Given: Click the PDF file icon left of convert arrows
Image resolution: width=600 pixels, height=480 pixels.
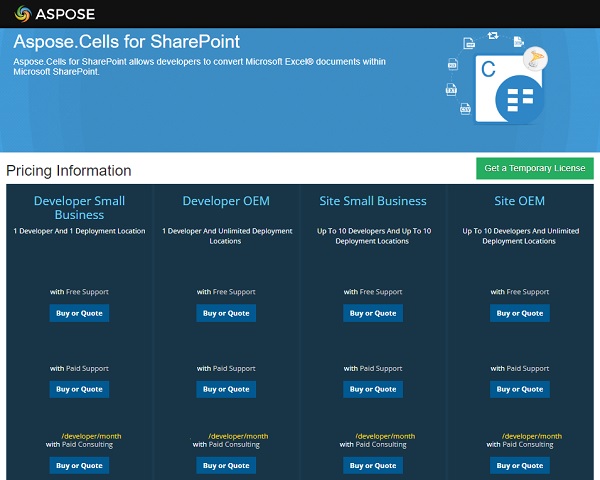Looking at the screenshot, I should [x=469, y=43].
